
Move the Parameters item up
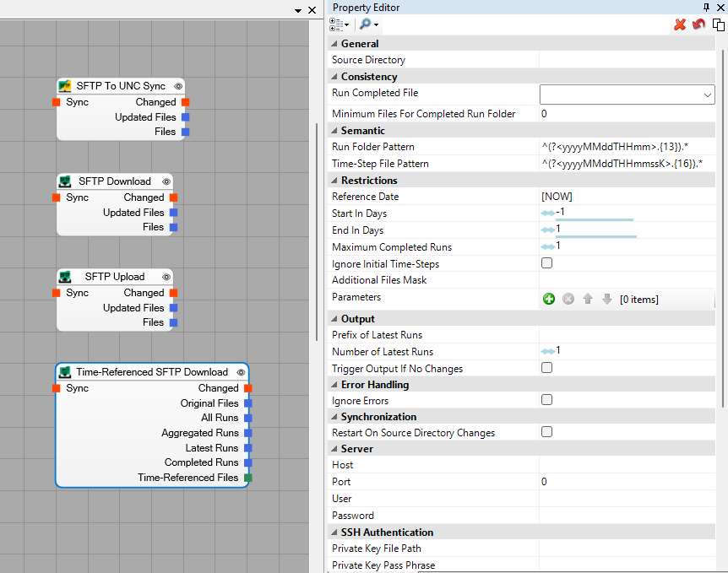[x=588, y=300]
